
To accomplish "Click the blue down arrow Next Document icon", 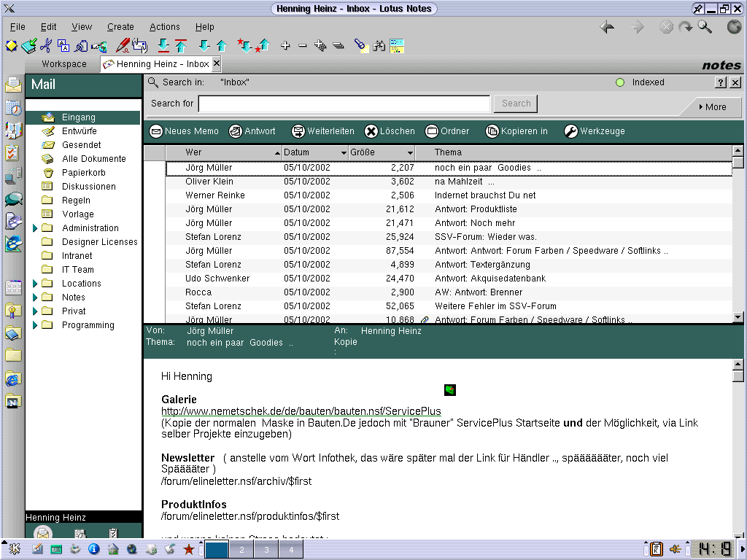I will click(204, 46).
